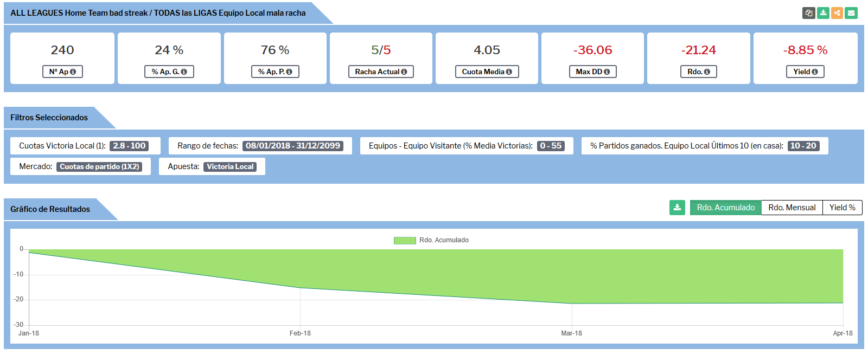Click the copy/duplicate strategy icon
The image size is (868, 355).
pos(809,13)
